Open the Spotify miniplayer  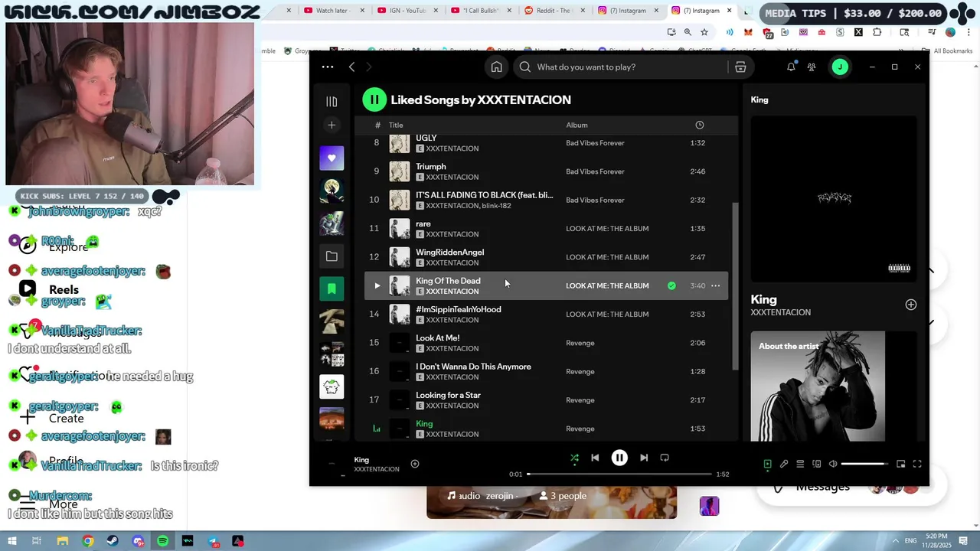pyautogui.click(x=901, y=464)
